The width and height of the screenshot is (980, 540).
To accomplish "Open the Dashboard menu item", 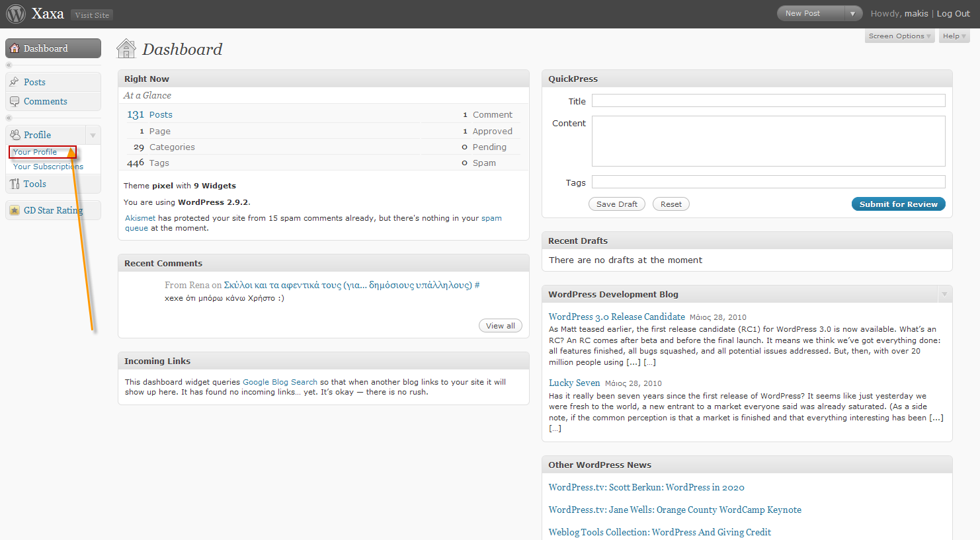I will point(53,48).
